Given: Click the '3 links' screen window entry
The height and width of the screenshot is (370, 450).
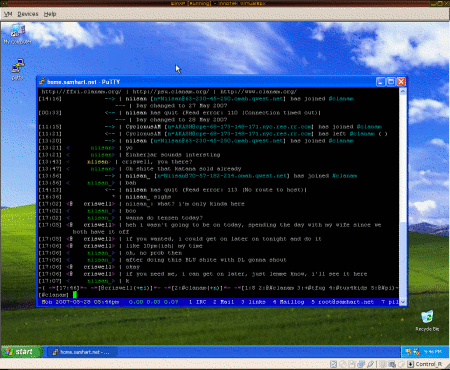Looking at the screenshot, I should pyautogui.click(x=253, y=302).
